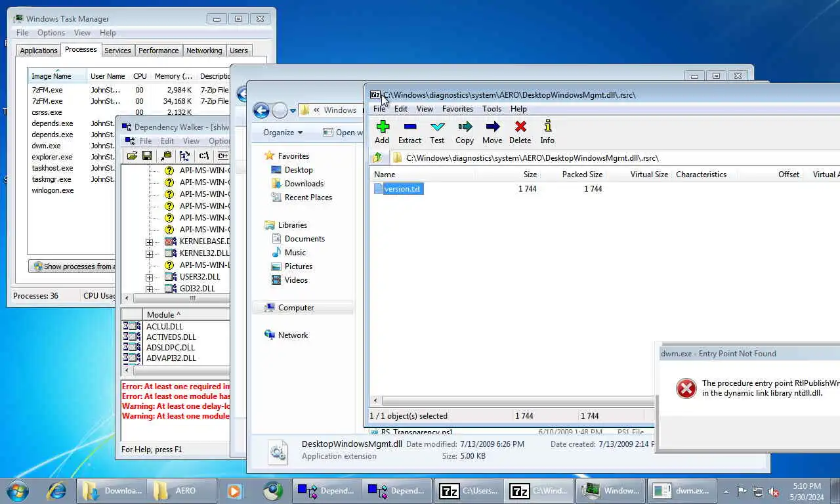Click the Copy icon in 7-Zip toolbar

pyautogui.click(x=465, y=131)
